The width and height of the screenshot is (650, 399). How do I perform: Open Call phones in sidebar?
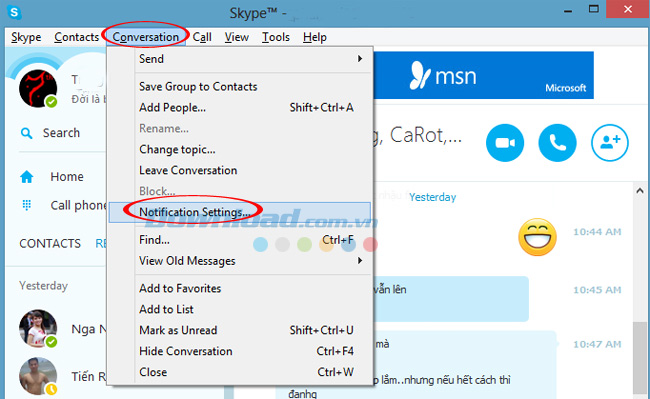pyautogui.click(x=78, y=205)
